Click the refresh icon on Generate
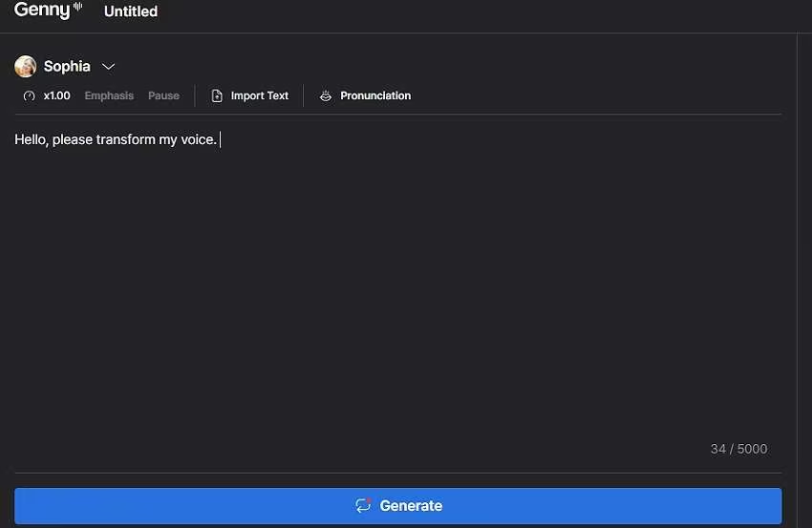The width and height of the screenshot is (812, 528). (364, 505)
